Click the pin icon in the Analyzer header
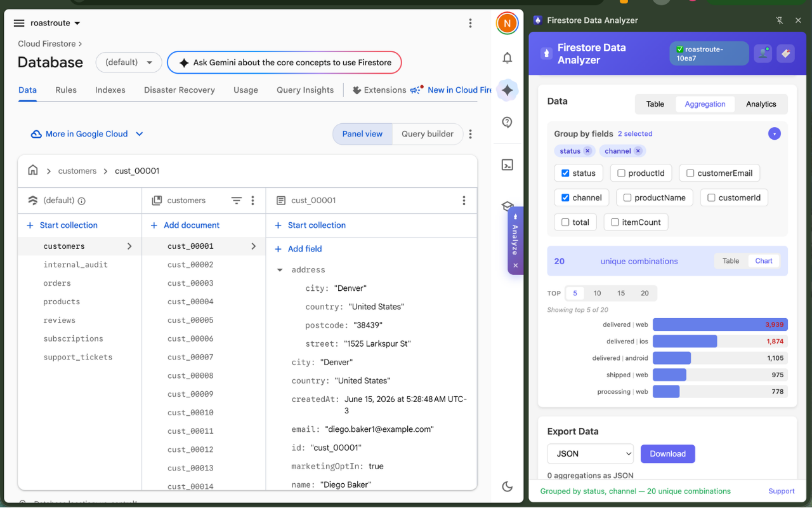The height and width of the screenshot is (508, 812). [780, 20]
